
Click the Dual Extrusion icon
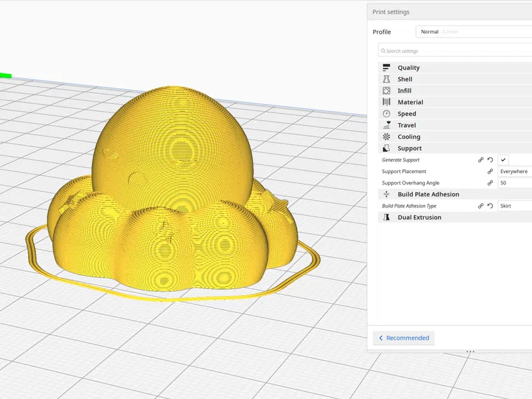pyautogui.click(x=386, y=217)
